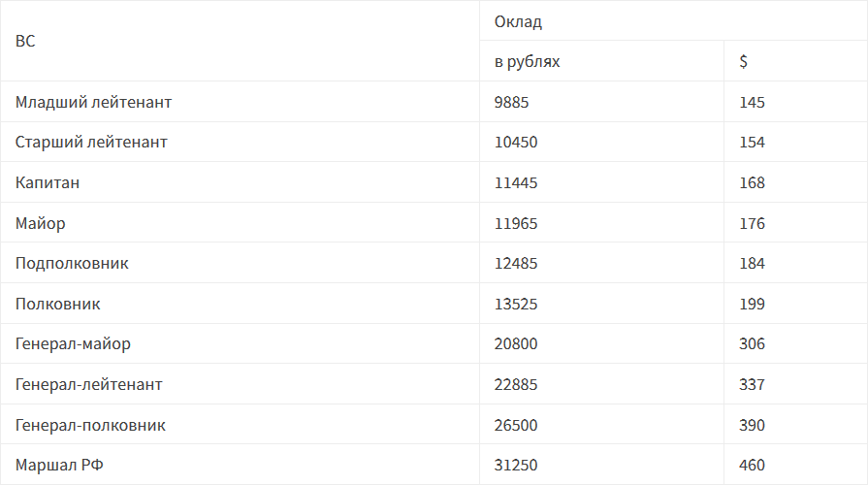Click the "$" column subheader

(743, 62)
